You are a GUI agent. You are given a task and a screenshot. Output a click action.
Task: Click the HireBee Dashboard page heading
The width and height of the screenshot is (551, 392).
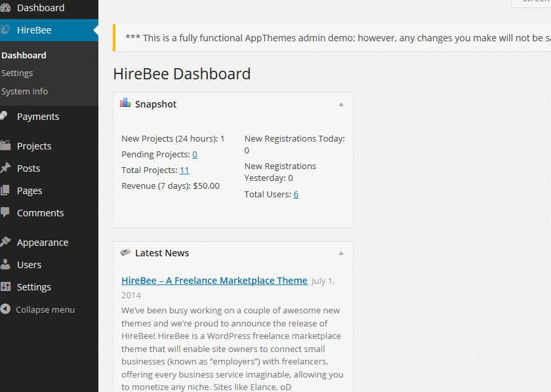[182, 74]
